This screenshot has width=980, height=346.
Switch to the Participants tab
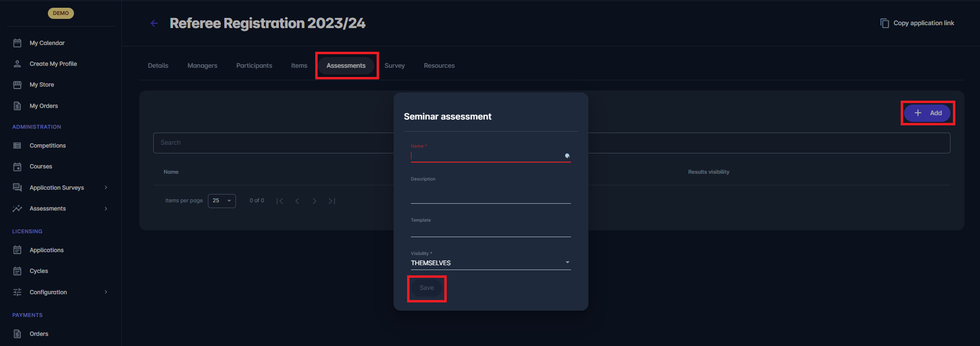(x=254, y=66)
